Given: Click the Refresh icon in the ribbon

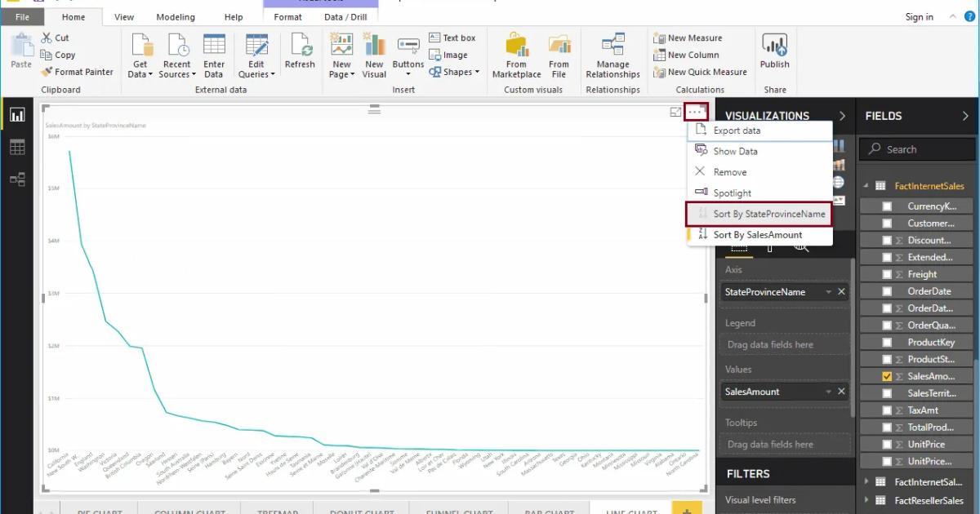Looking at the screenshot, I should [300, 49].
